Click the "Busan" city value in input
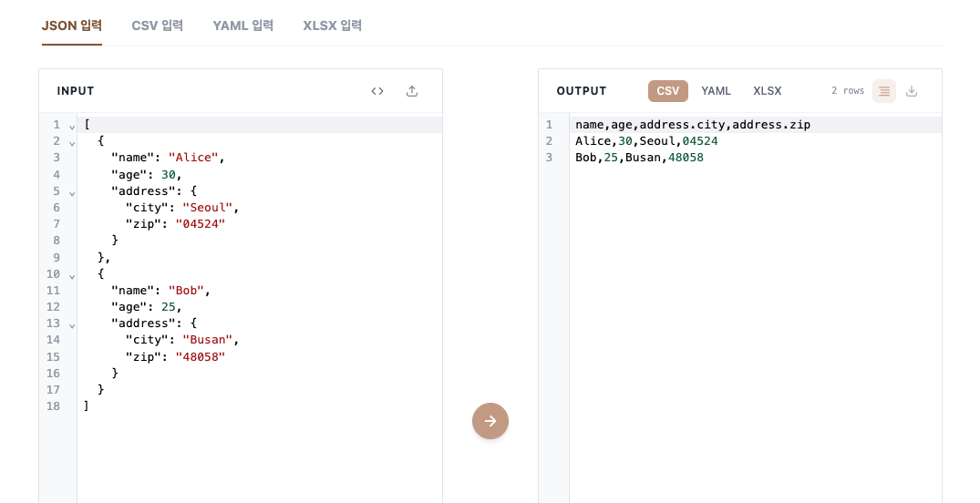 (207, 340)
